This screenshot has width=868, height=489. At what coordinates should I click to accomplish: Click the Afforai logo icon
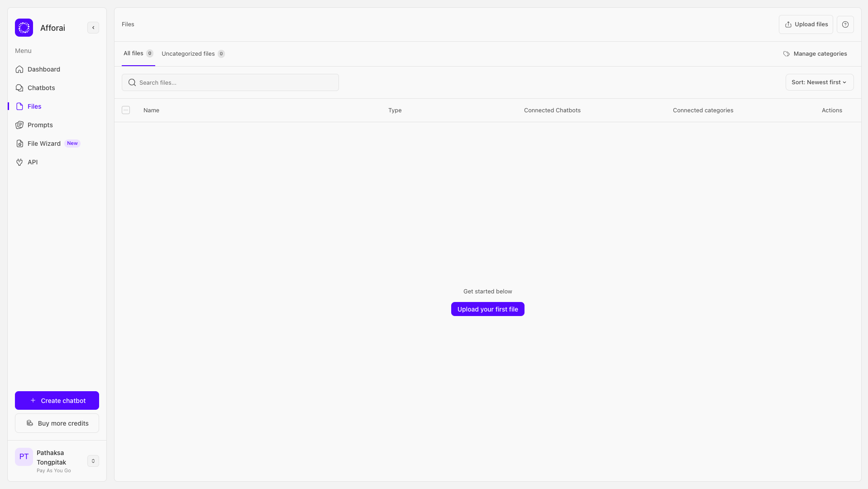[x=24, y=28]
